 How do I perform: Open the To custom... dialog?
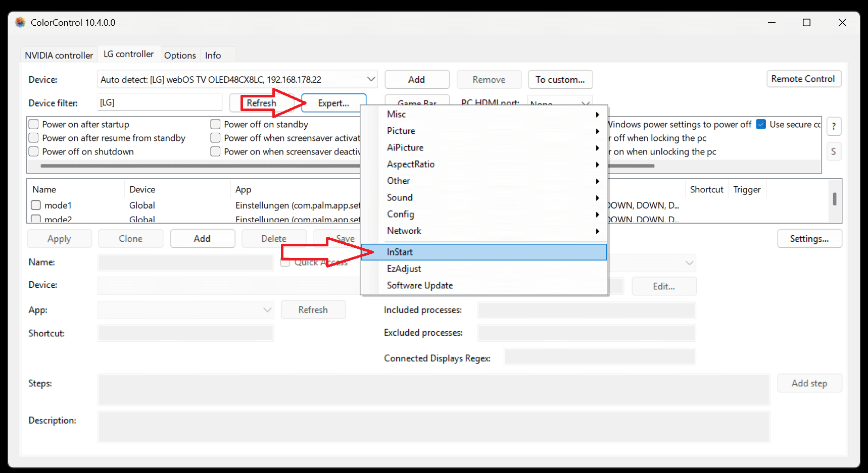(560, 79)
